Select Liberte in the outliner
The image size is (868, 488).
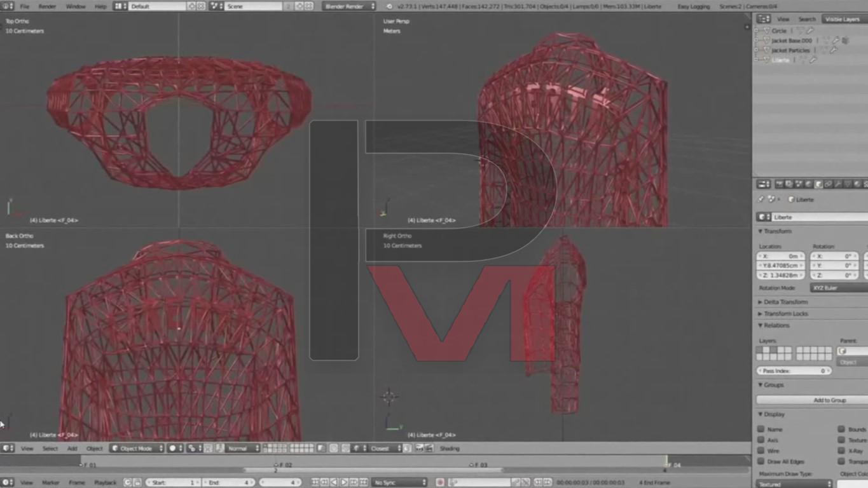[x=780, y=60]
